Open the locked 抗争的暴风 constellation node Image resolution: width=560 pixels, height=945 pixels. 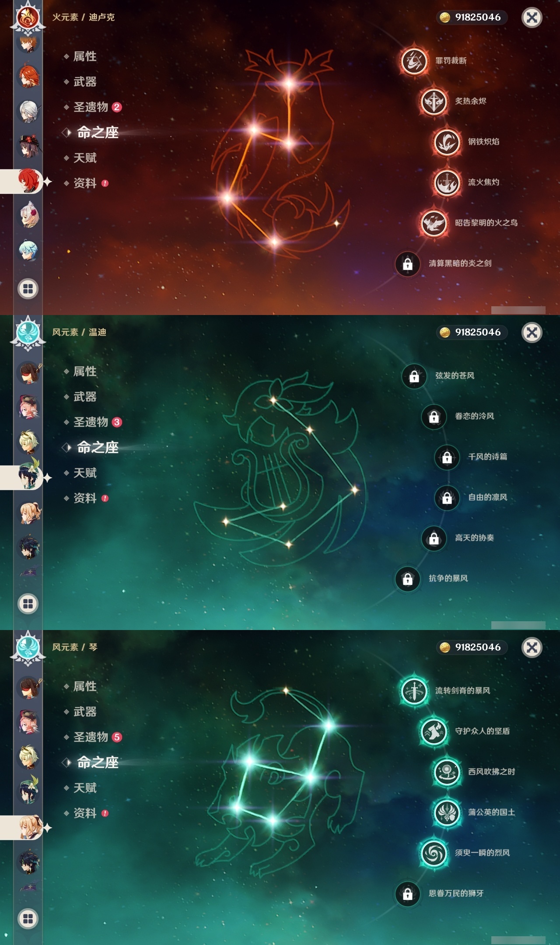408,579
